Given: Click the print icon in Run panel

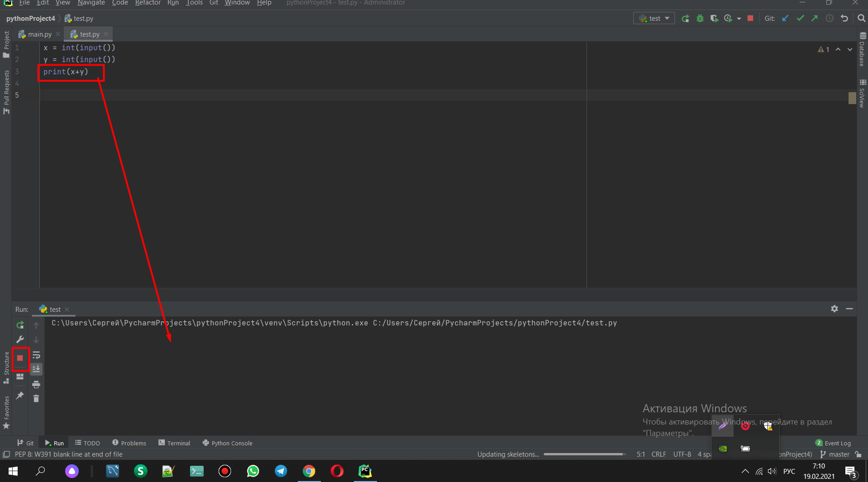Looking at the screenshot, I should (36, 385).
